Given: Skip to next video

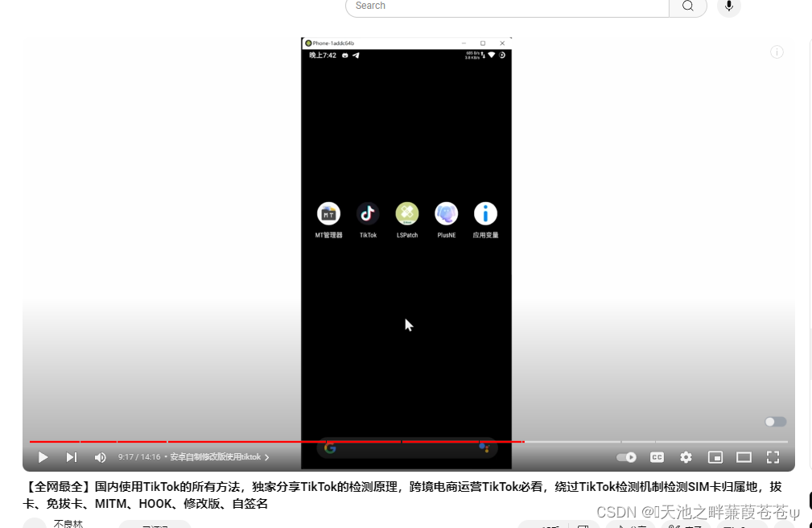Looking at the screenshot, I should 72,457.
